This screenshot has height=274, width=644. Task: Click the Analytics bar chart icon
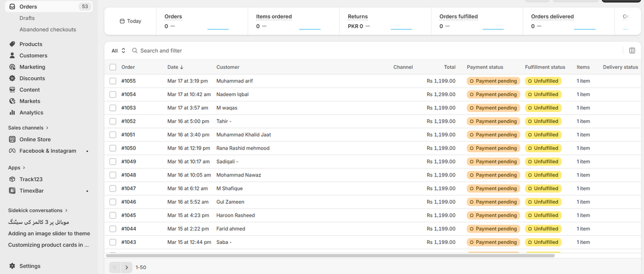[x=12, y=113]
